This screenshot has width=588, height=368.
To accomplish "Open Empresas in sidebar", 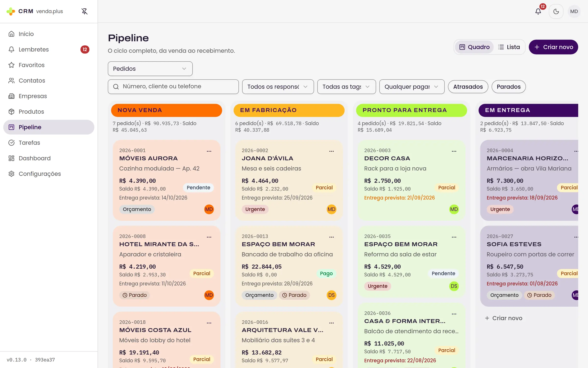I will (x=49, y=96).
